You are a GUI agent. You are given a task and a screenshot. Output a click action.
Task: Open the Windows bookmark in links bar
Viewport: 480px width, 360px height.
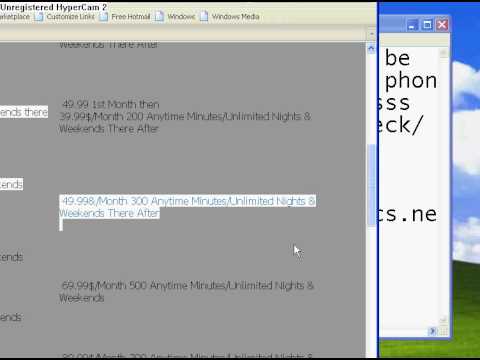(181, 17)
